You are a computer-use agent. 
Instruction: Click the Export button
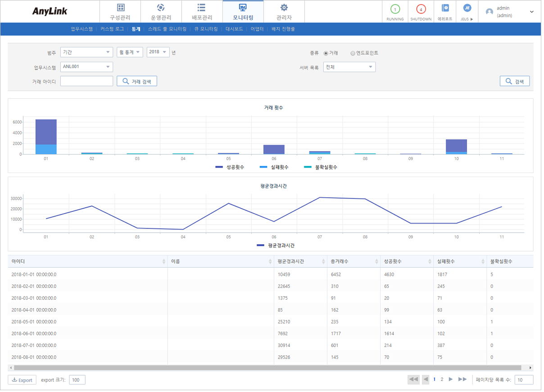pyautogui.click(x=22, y=379)
